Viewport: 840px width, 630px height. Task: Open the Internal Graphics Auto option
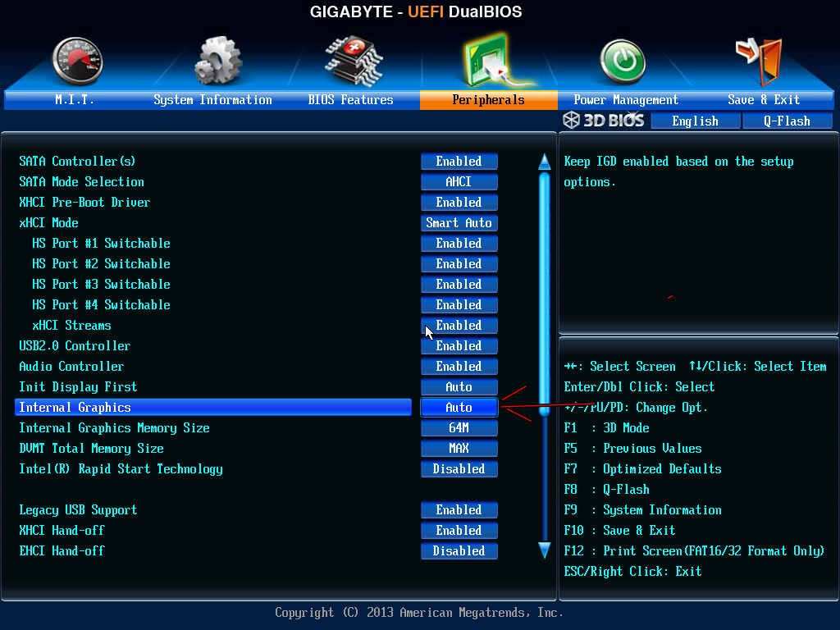[459, 407]
